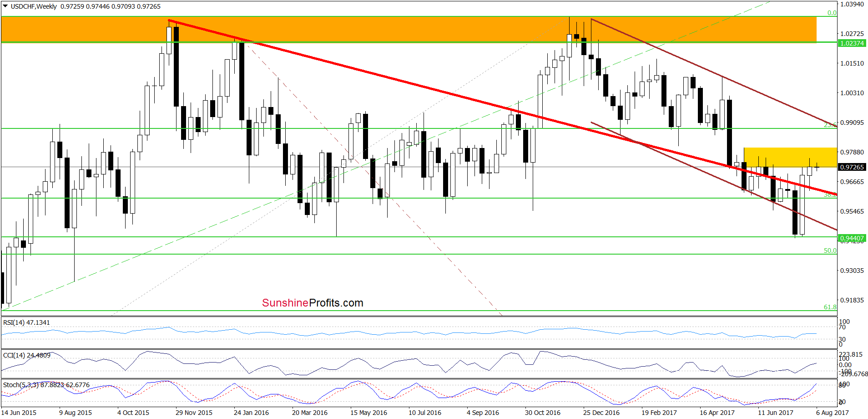Viewport: 868px width, 419px height.
Task: Click the CCI(14) 24.4809 indicator label
Action: pyautogui.click(x=26, y=355)
